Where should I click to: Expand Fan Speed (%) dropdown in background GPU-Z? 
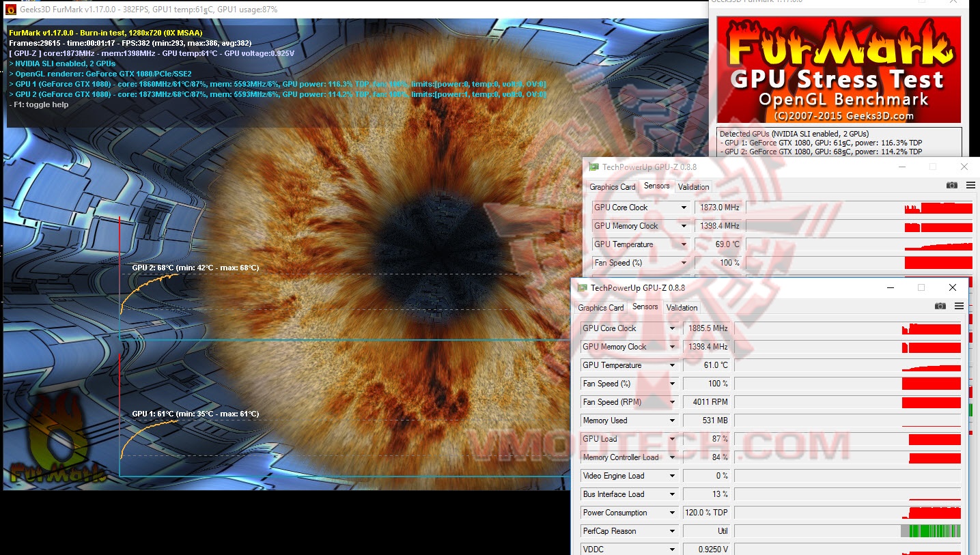click(x=684, y=263)
